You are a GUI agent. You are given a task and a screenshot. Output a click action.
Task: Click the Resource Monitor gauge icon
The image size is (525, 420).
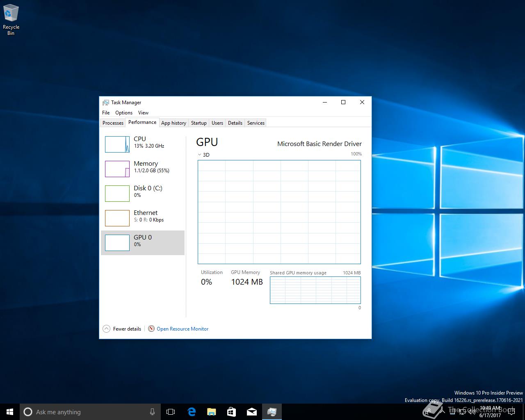[151, 329]
